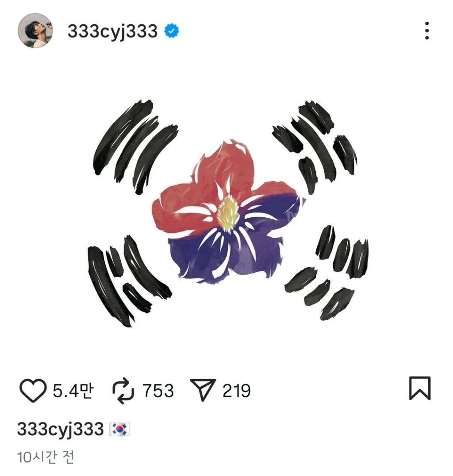Repost using the circular arrows icon
This screenshot has width=453, height=476.
123,391
